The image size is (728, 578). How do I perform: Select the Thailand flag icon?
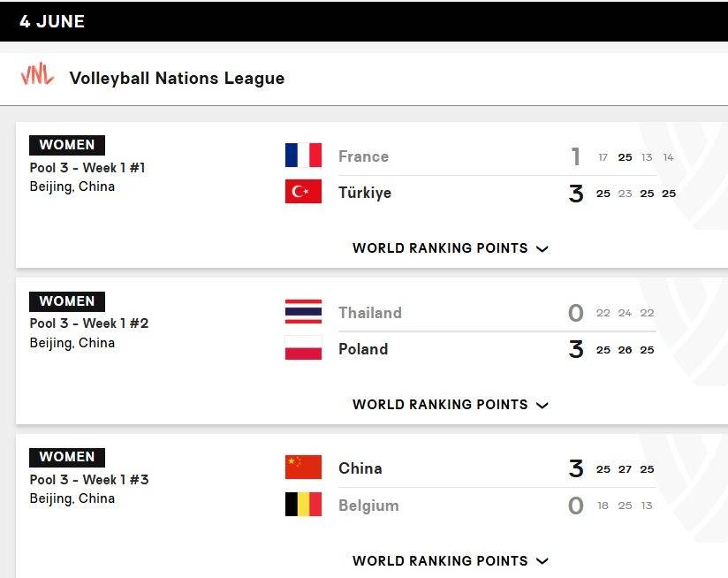303,311
